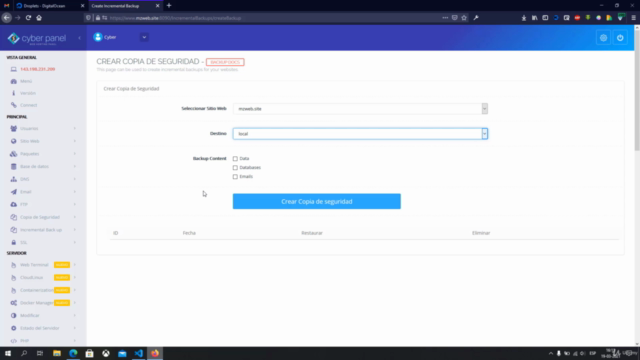Open Visual Studio Code from taskbar
The image size is (640, 360).
[138, 353]
